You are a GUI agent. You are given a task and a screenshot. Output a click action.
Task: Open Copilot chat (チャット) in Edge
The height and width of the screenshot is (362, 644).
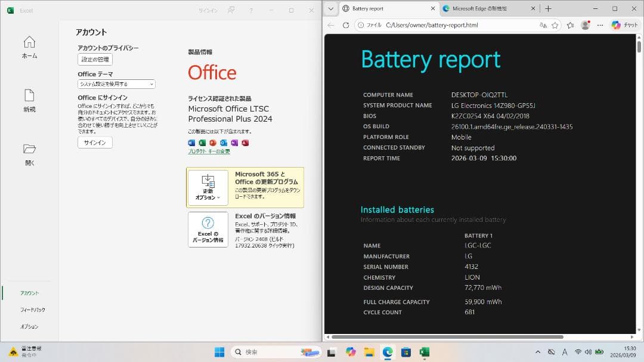coord(625,25)
